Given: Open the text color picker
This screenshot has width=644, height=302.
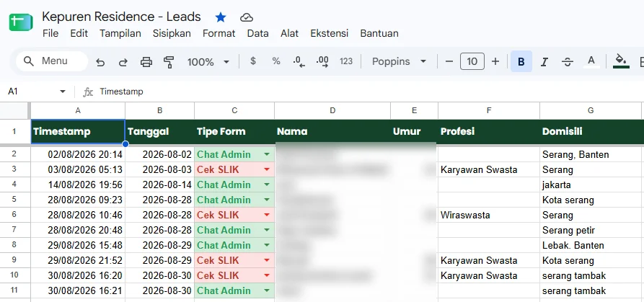Looking at the screenshot, I should pyautogui.click(x=591, y=61).
